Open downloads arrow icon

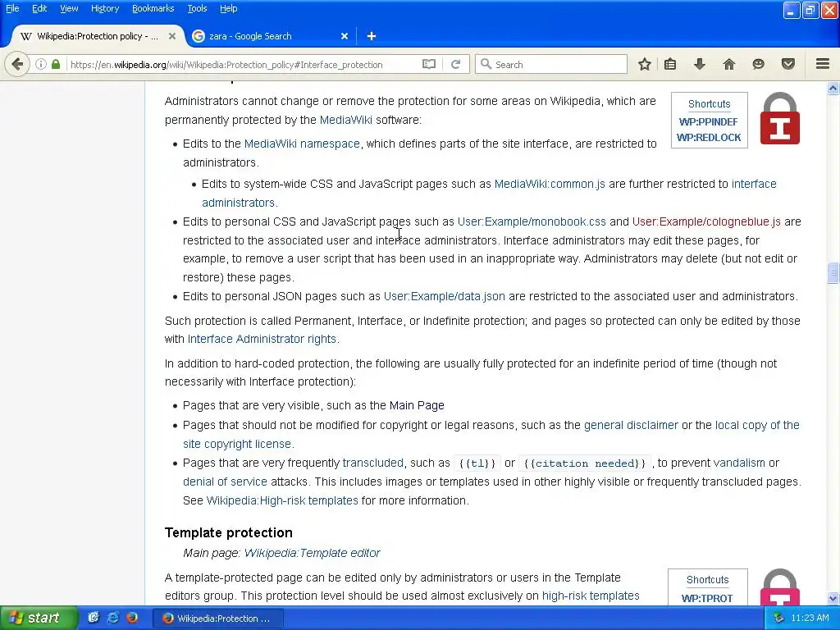[x=700, y=64]
